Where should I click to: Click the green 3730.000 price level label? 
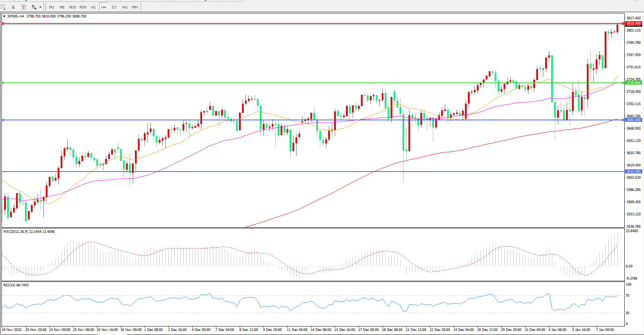tap(633, 83)
